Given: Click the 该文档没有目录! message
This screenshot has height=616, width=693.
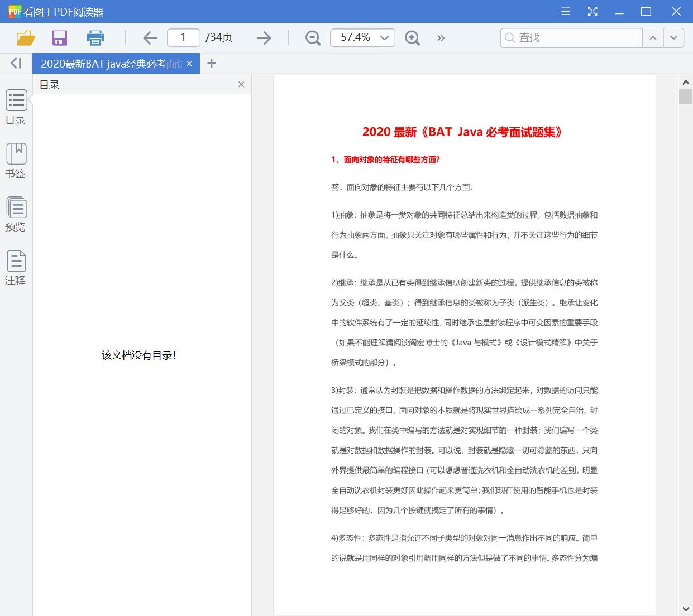Looking at the screenshot, I should tap(139, 355).
